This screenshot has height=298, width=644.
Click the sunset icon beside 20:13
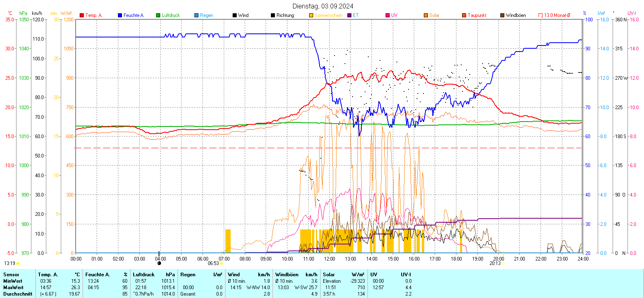[x=503, y=263]
